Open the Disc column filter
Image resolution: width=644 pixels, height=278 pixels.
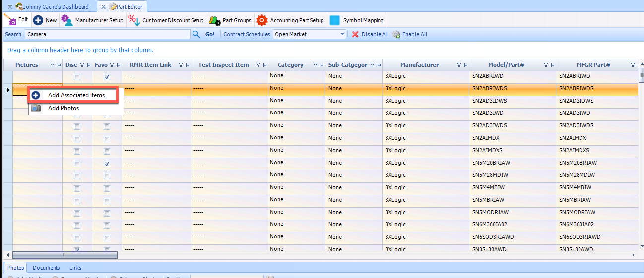[82, 65]
